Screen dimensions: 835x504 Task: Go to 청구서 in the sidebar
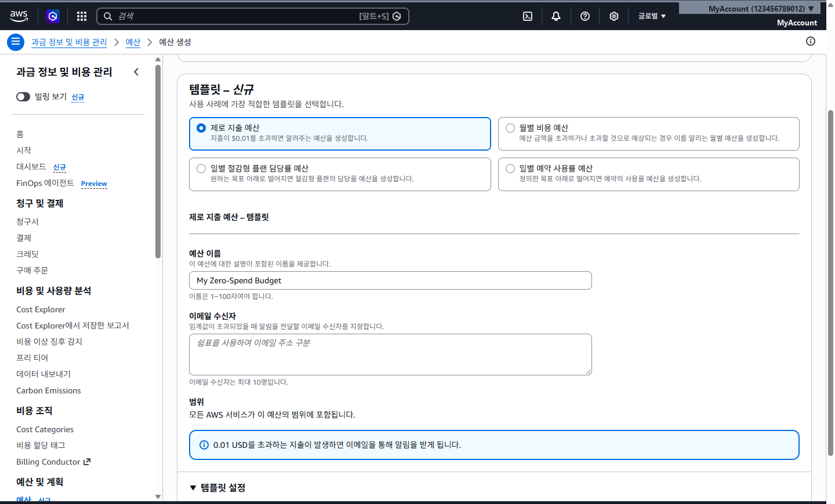(x=27, y=221)
